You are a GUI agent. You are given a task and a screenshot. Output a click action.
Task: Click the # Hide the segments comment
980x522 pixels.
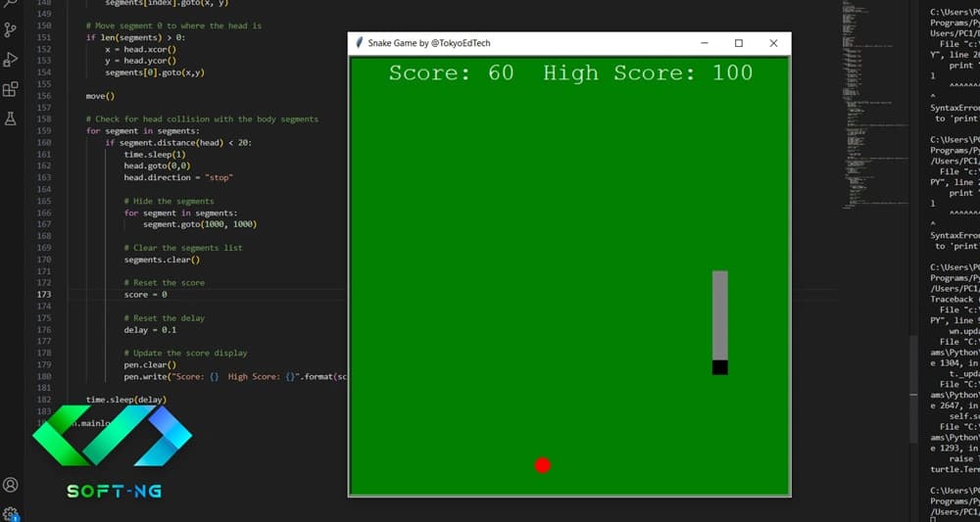[169, 201]
